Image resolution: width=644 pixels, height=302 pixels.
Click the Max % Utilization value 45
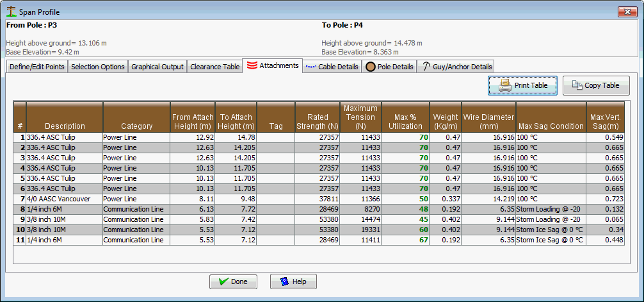(x=405, y=220)
